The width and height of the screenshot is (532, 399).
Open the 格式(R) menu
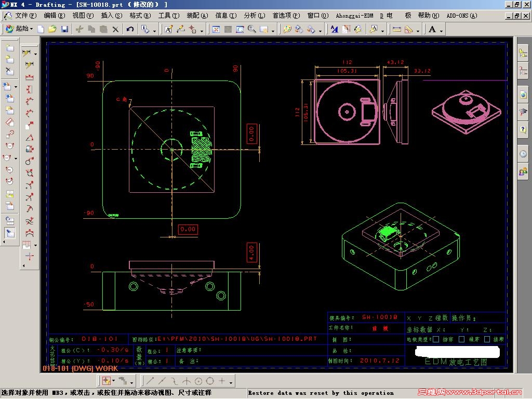tap(140, 16)
